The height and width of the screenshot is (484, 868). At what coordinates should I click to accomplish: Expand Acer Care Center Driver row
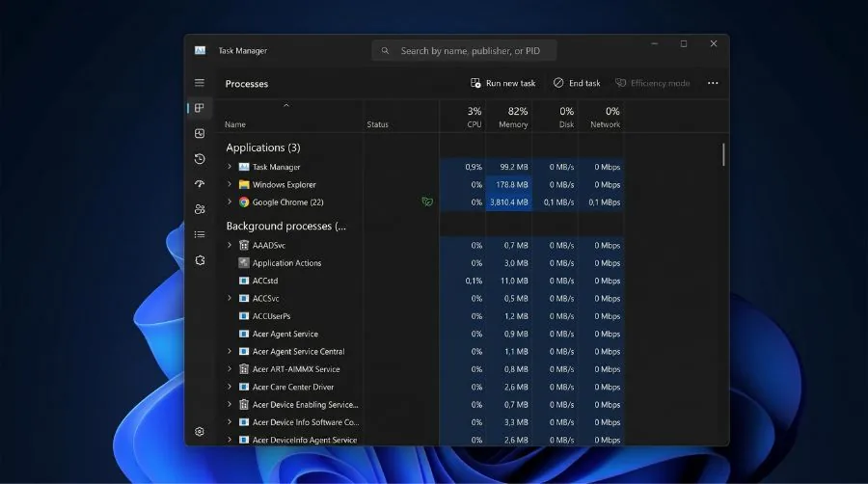pyautogui.click(x=230, y=387)
